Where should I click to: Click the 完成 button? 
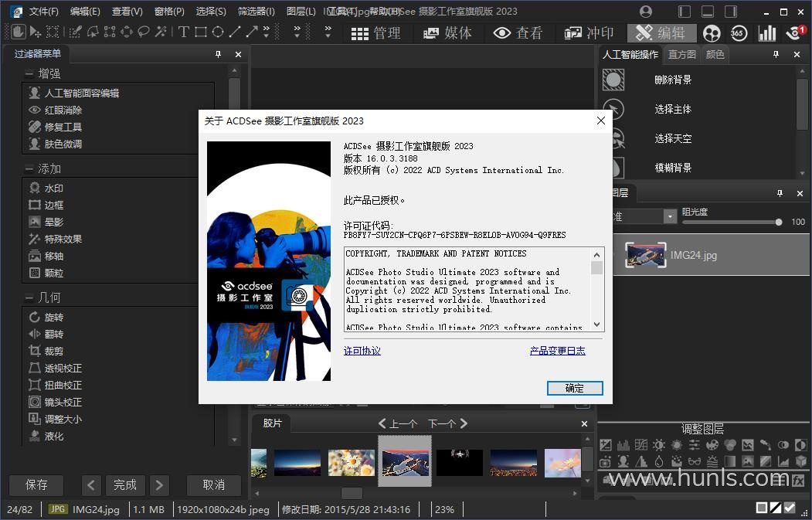tap(125, 484)
